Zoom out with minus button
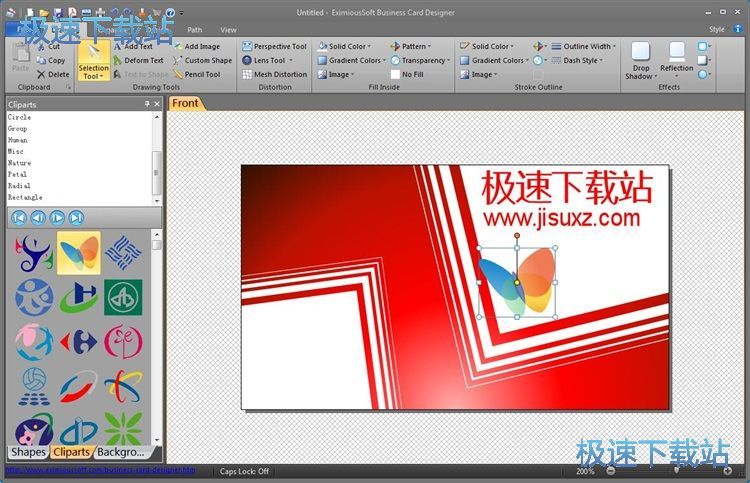Viewport: 750px width, 483px height. tap(610, 471)
